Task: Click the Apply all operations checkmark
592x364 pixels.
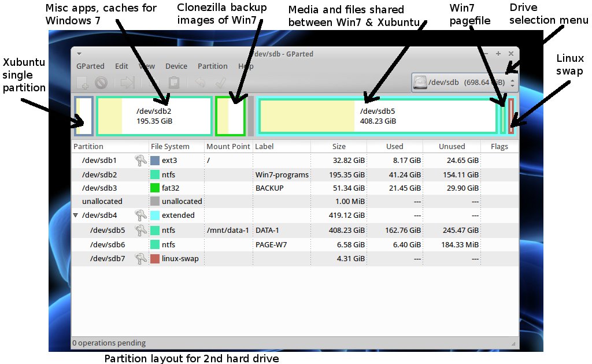Action: pos(220,83)
